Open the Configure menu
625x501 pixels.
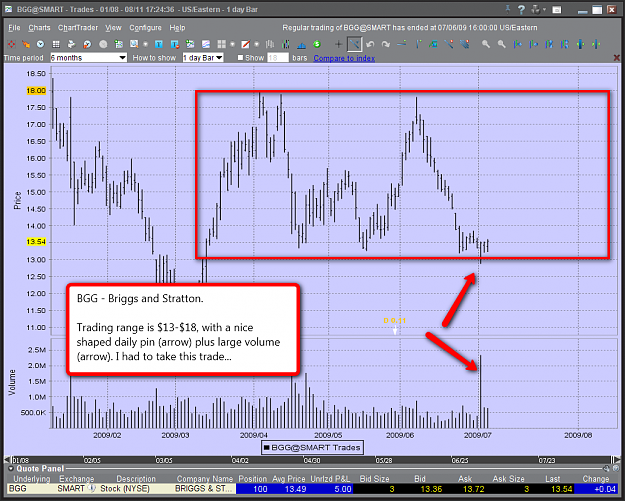point(145,28)
